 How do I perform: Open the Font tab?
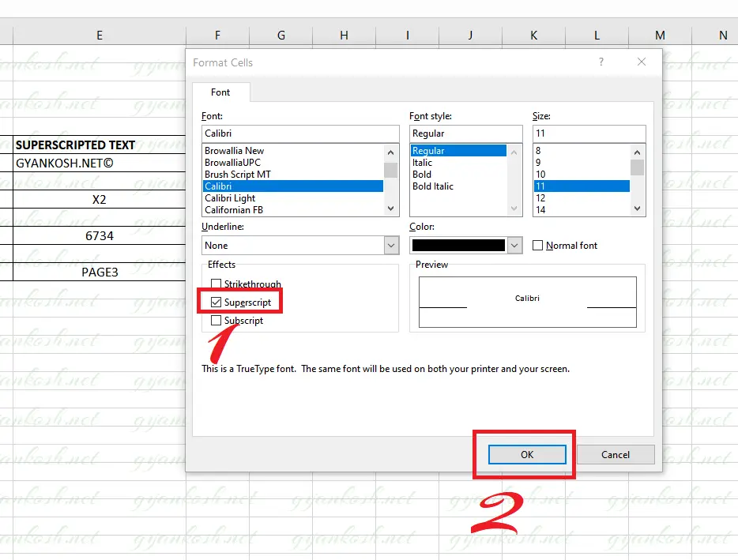[x=220, y=92]
